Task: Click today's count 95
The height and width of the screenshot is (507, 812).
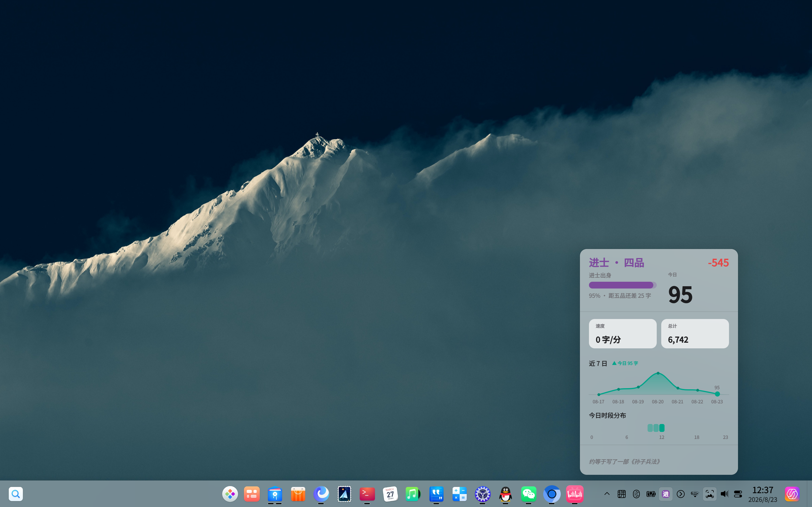Action: click(680, 294)
